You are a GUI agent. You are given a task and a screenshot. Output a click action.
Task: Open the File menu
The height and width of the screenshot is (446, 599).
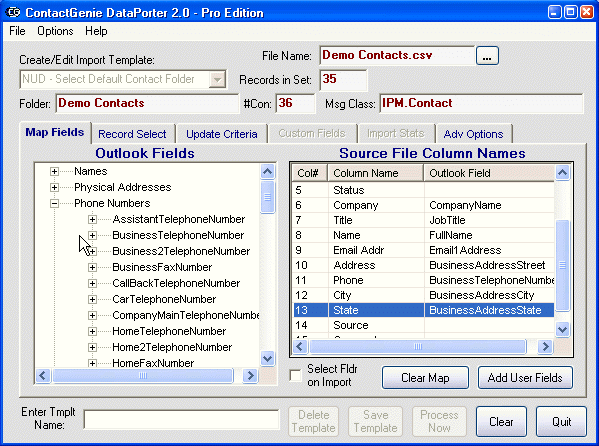(x=17, y=31)
